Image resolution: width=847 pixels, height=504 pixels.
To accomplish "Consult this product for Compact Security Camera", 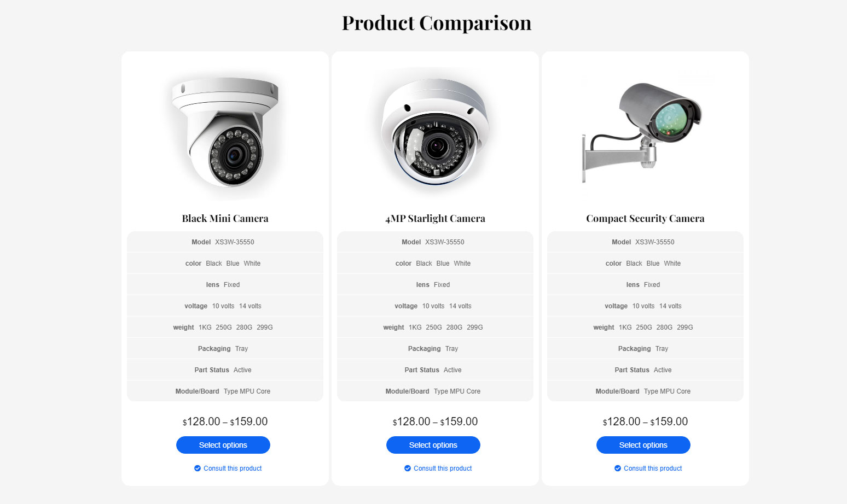I will (653, 468).
